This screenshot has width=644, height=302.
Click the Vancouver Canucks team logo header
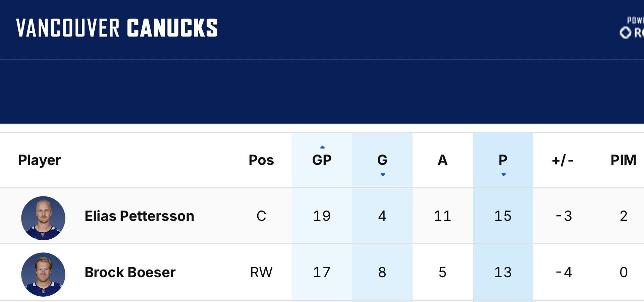[x=117, y=28]
